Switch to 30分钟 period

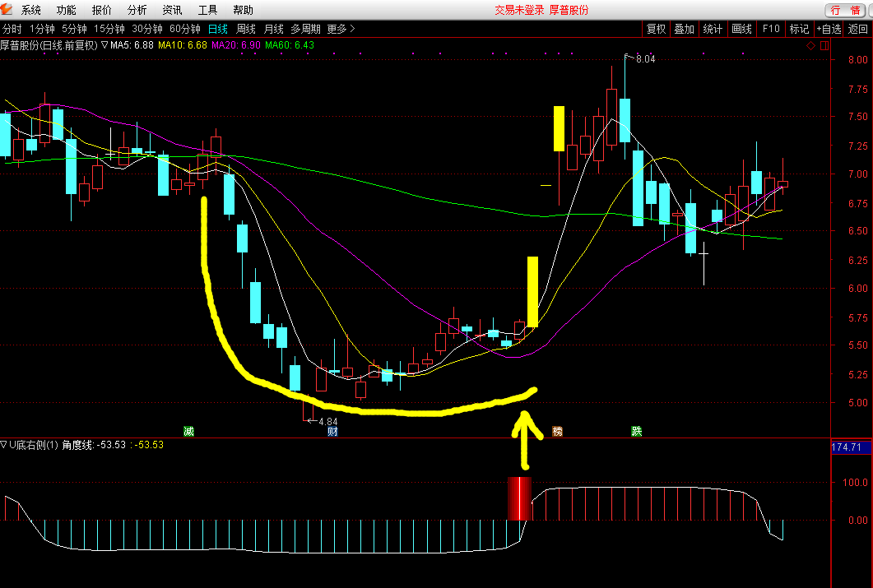(x=147, y=29)
